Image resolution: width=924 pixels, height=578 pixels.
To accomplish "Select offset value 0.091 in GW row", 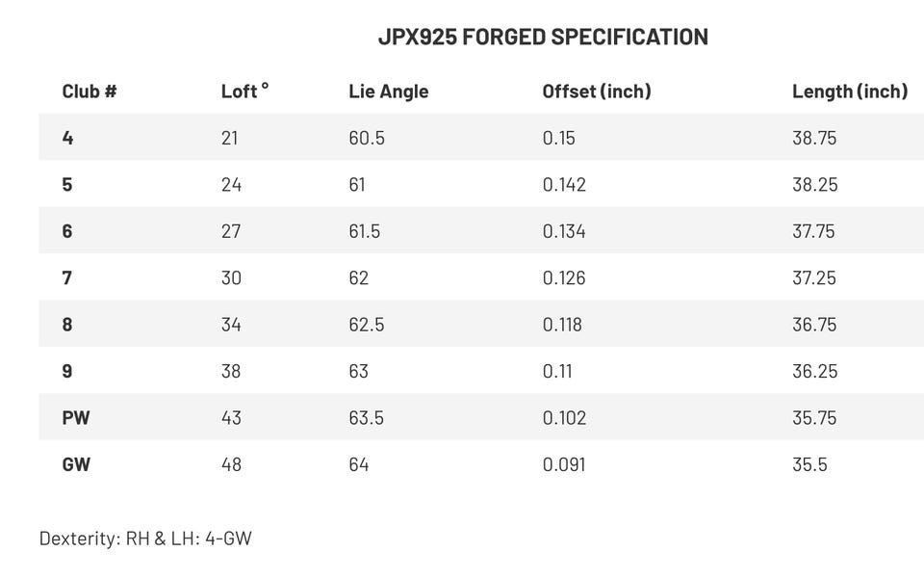I will point(564,464).
